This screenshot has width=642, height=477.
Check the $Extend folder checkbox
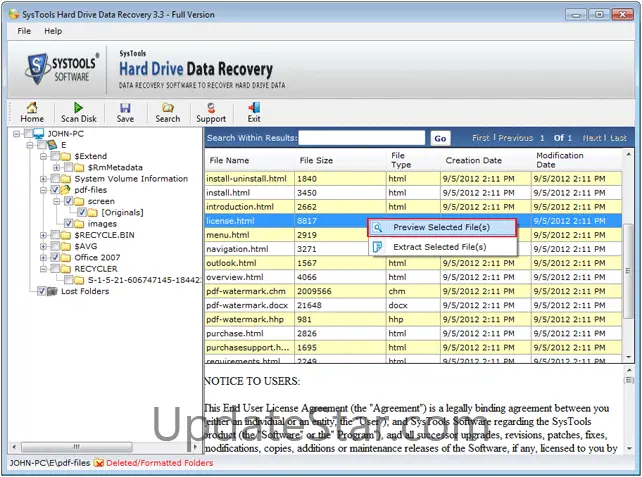(x=55, y=156)
